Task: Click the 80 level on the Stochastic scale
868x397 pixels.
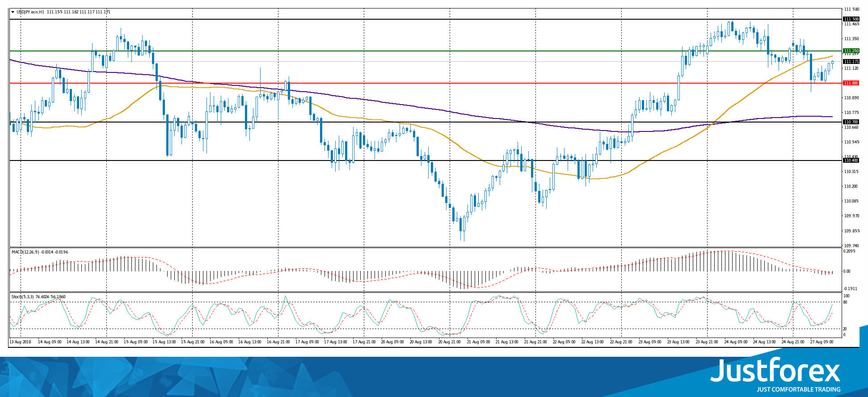Action: 845,303
